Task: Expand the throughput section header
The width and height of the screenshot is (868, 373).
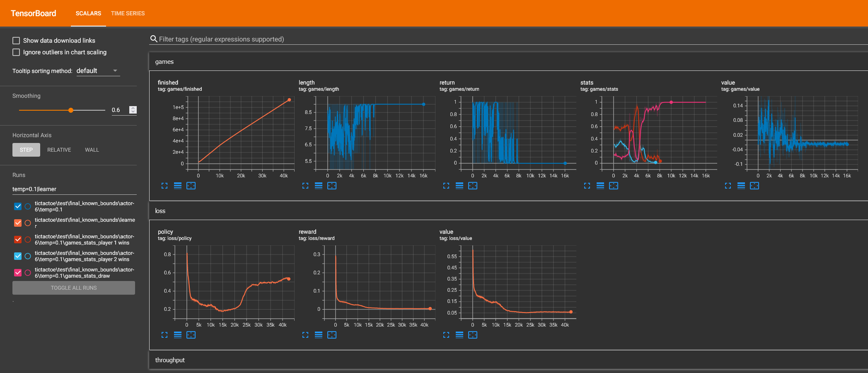Action: [x=508, y=360]
